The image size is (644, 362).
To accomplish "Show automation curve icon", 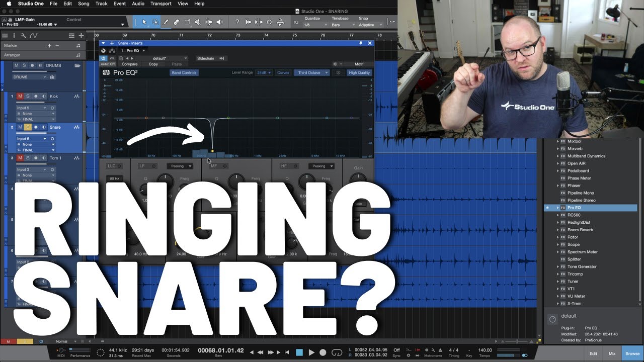I will pos(33,36).
